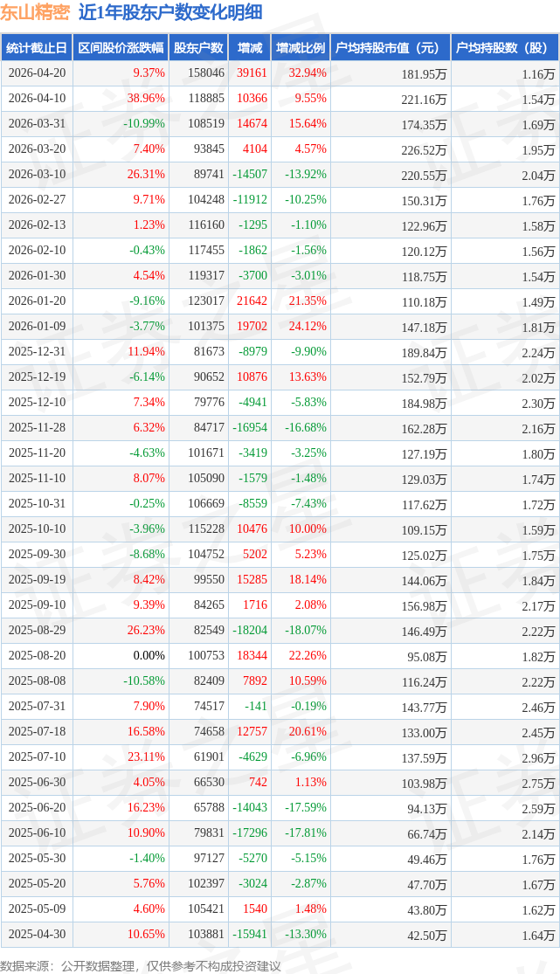The height and width of the screenshot is (974, 560).
Task: Click the 0.00% price change cell
Action: point(149,656)
